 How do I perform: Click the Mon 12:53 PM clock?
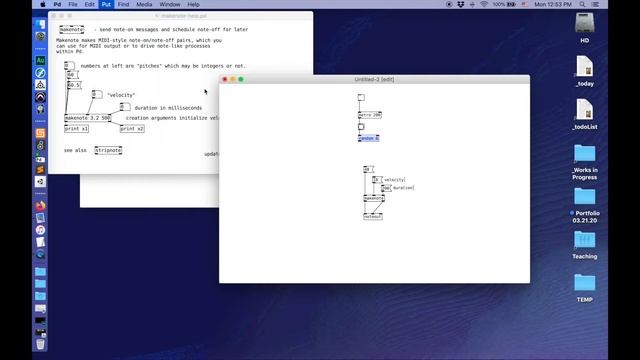coord(553,4)
